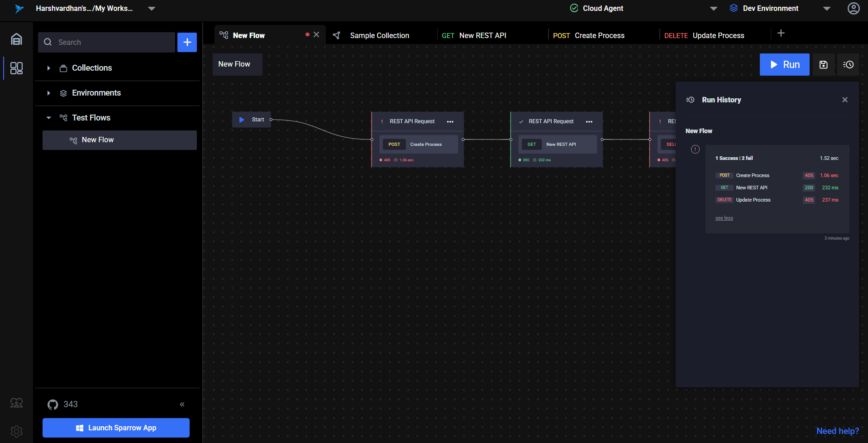Click Create Process row in run history

tap(777, 175)
